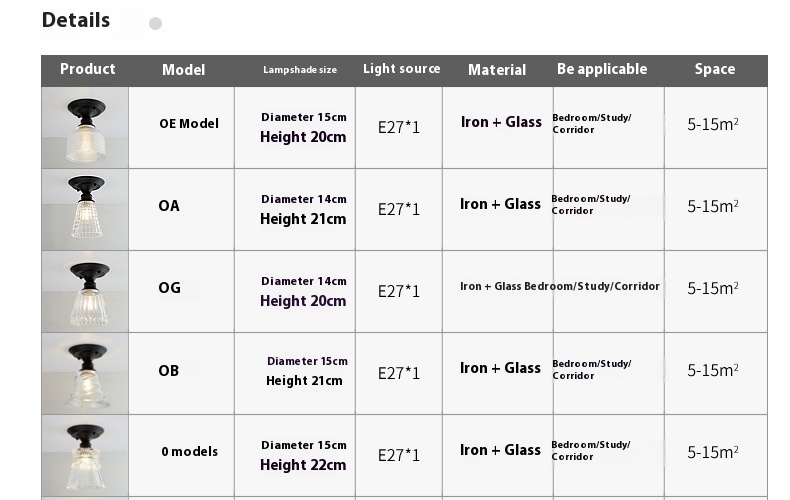The image size is (790, 500).
Task: Select the 0 models lamp image
Action: [x=85, y=456]
